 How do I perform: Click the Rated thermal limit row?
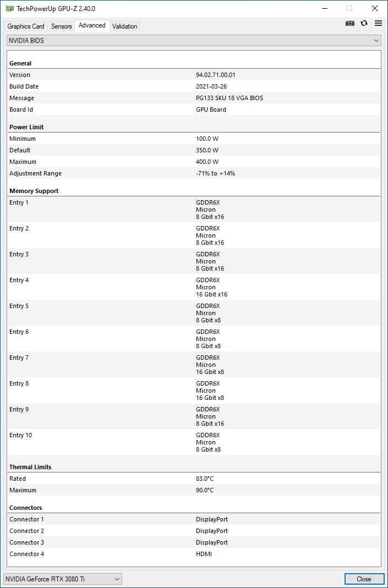tap(194, 479)
